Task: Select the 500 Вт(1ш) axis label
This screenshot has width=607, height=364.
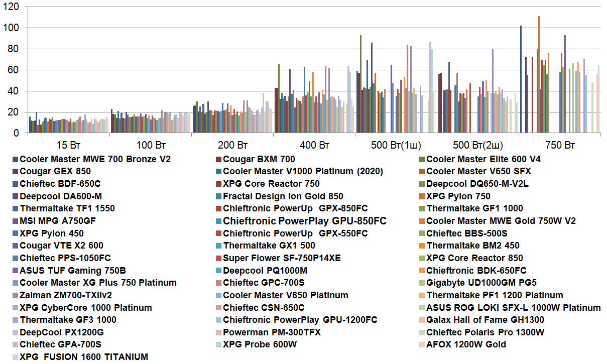Action: (x=396, y=145)
